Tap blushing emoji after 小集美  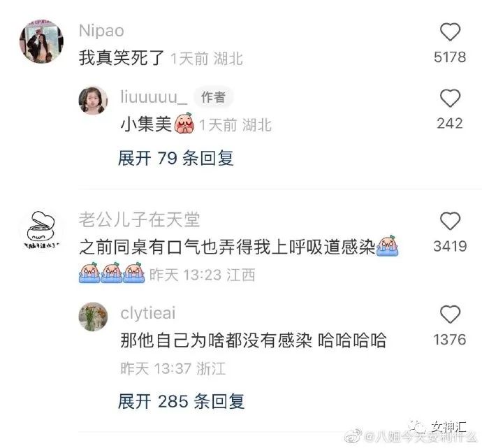[184, 123]
